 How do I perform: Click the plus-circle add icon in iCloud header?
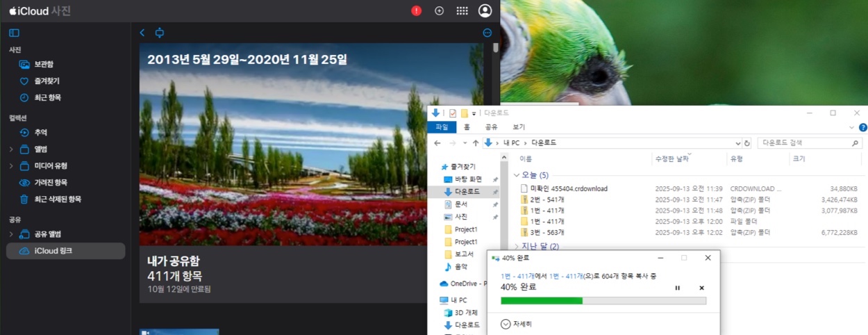(439, 10)
